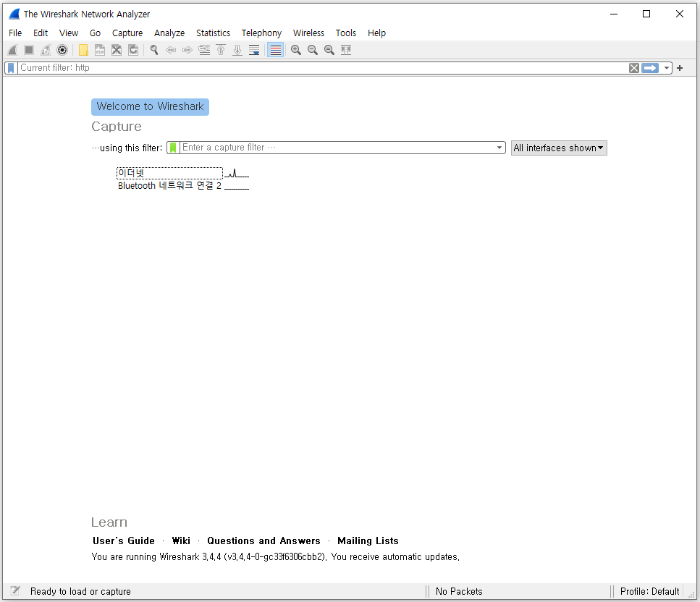Open the Telephony menu
Screen dimensions: 700x602
tap(261, 33)
